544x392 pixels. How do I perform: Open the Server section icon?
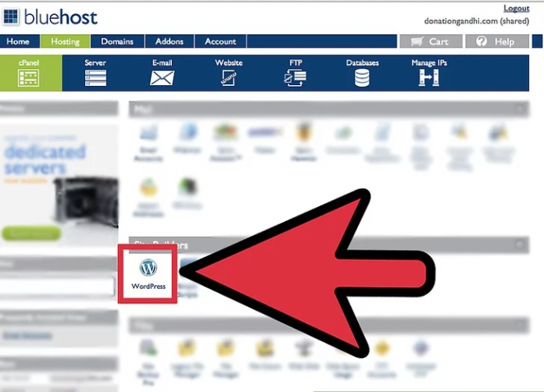(x=95, y=73)
